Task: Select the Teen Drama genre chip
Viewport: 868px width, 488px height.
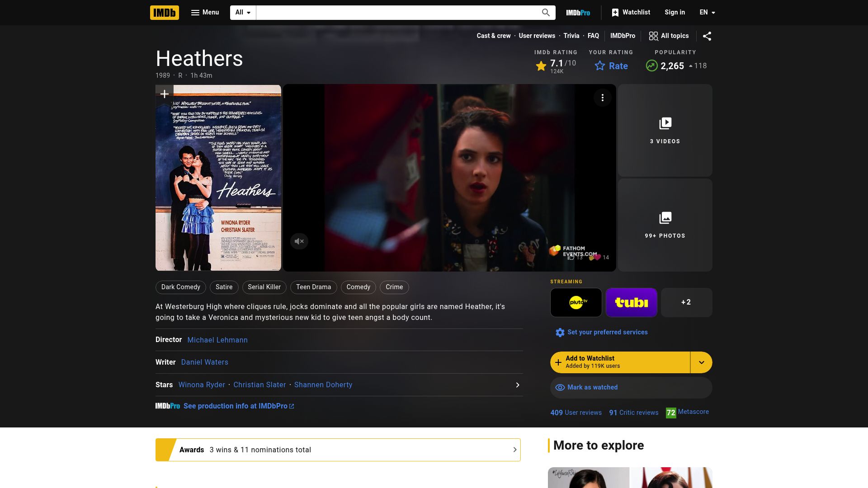Action: click(x=314, y=287)
